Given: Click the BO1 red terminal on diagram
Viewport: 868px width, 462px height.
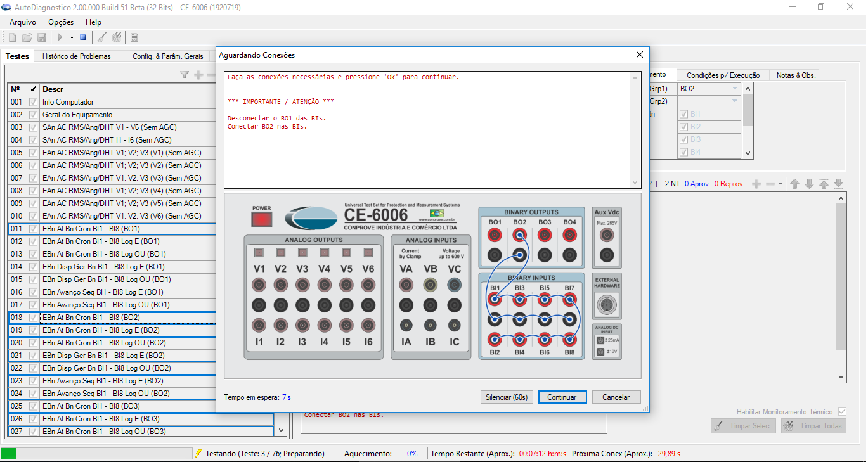Looking at the screenshot, I should click(x=495, y=236).
